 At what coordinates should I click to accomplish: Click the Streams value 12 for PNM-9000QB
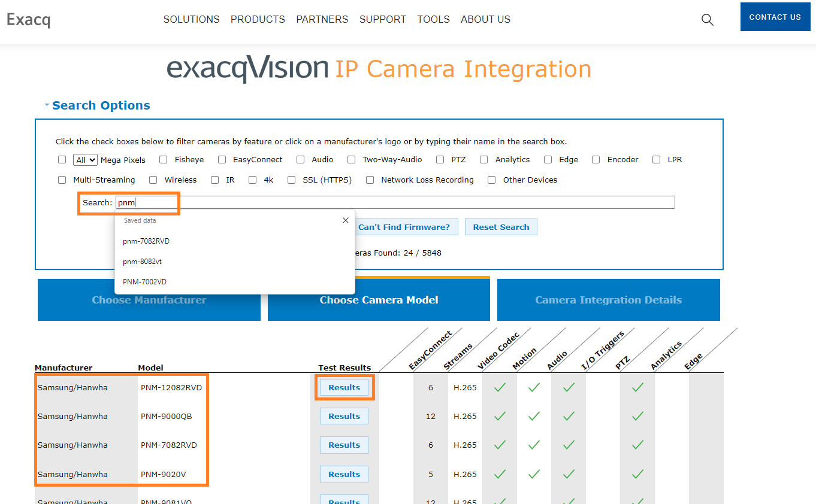[430, 416]
